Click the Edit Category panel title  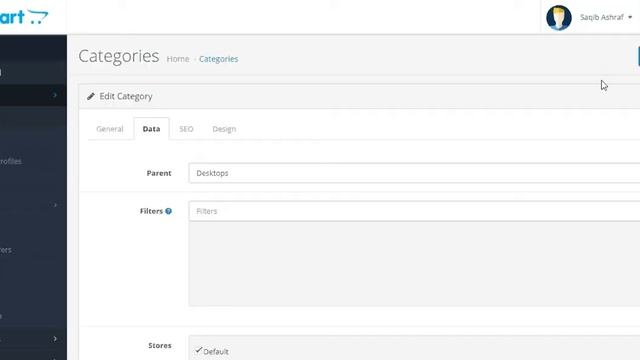tap(126, 96)
